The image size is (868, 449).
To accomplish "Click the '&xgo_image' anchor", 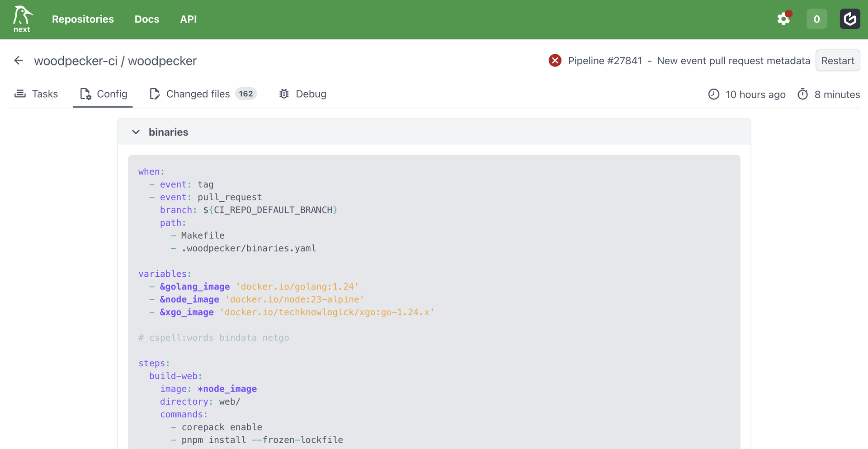I will (x=187, y=312).
